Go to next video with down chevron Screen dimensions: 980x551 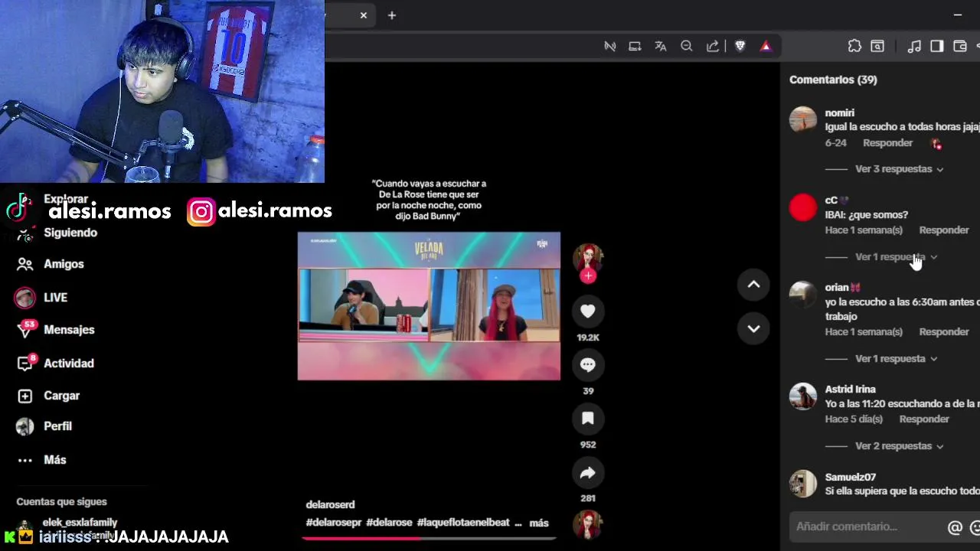click(x=753, y=328)
